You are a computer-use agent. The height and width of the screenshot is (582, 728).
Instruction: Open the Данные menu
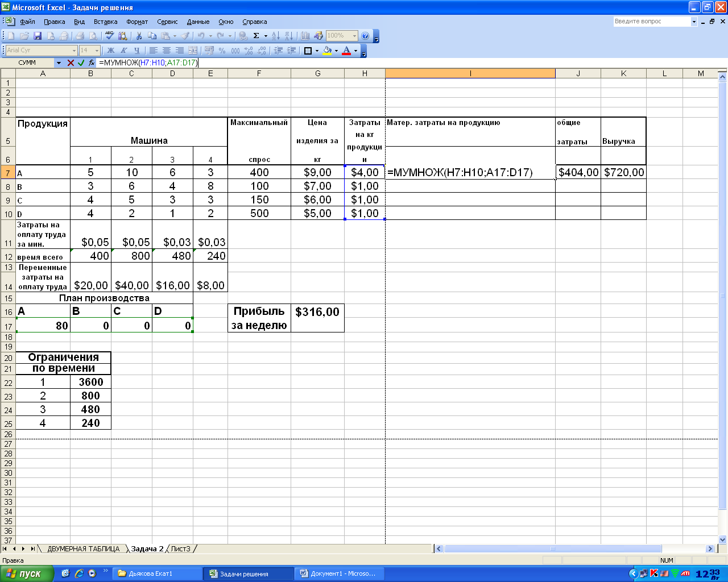coord(198,22)
